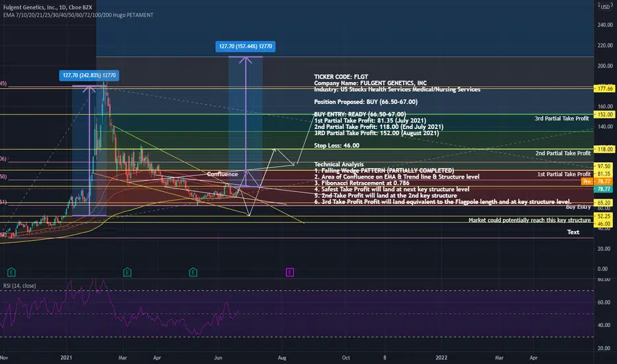The image size is (617, 364).
Task: Click the green earnings E marker between Apr and Jun
Action: point(193,272)
